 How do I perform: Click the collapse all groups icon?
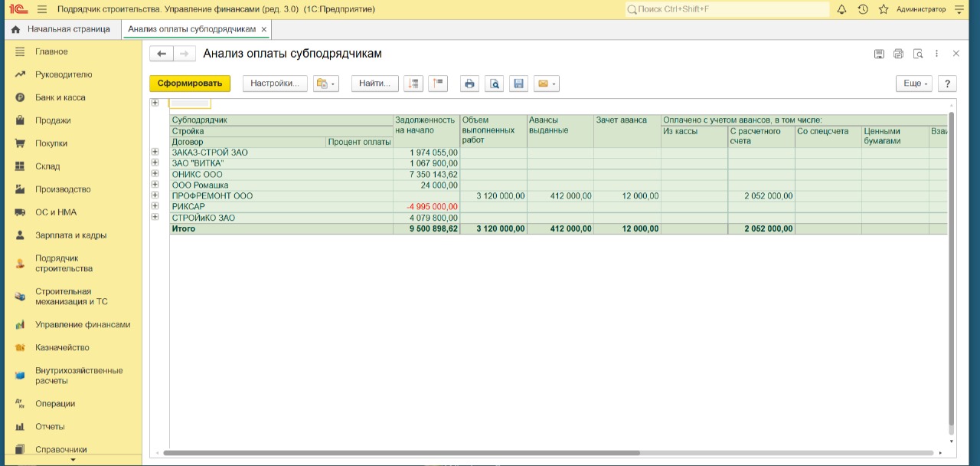437,84
